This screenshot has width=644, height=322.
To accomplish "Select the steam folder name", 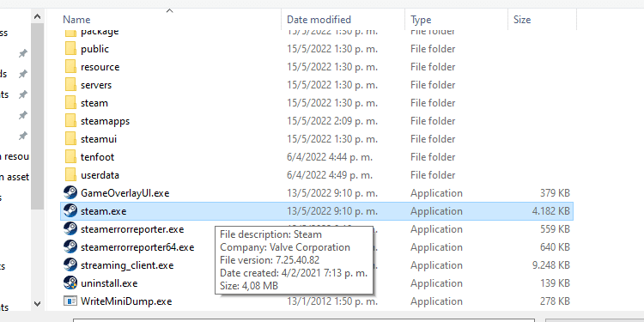I will point(94,103).
